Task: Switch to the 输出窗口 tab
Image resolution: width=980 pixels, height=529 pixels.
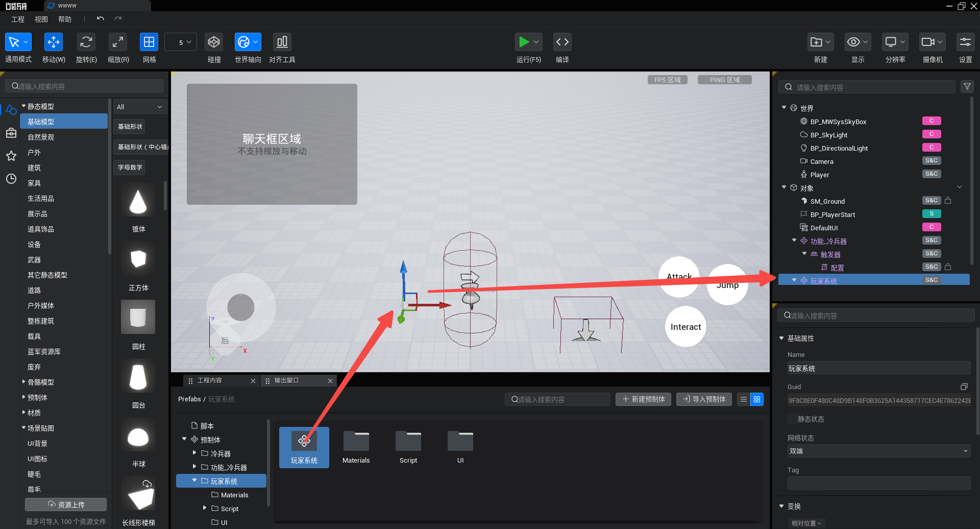Action: point(286,380)
